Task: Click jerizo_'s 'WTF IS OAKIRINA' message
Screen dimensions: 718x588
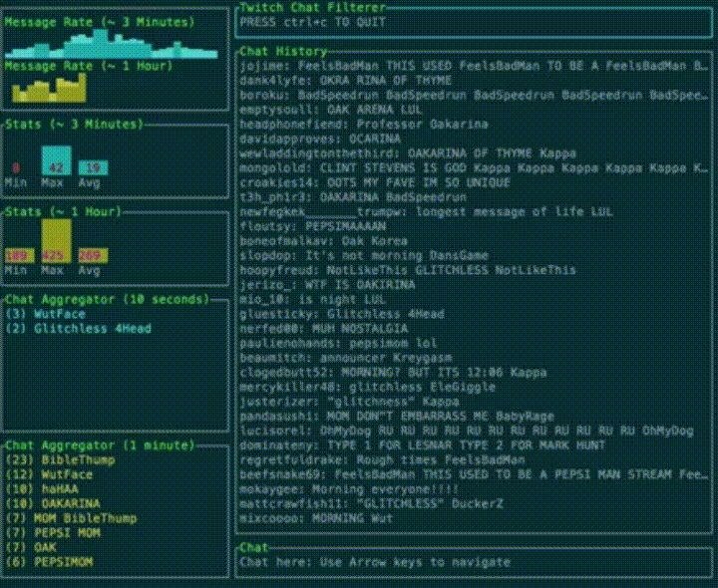Action: 327,285
